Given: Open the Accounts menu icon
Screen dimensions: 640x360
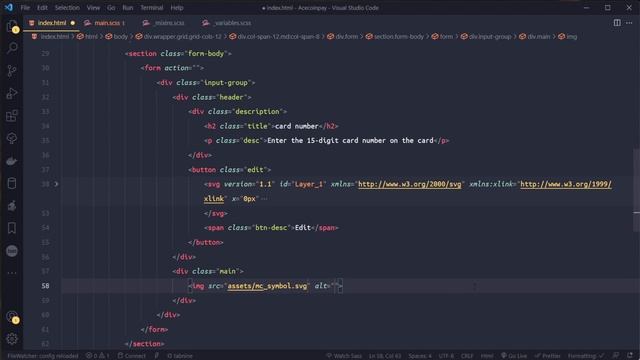Looking at the screenshot, I should 12,317.
